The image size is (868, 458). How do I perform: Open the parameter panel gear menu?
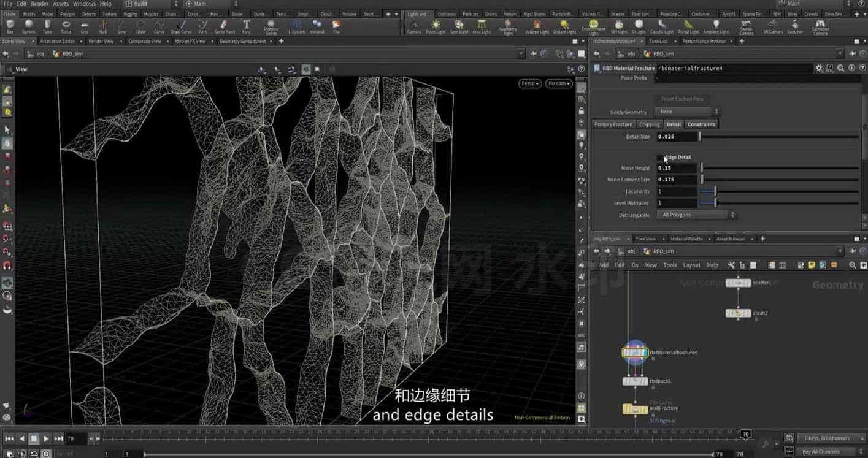pyautogui.click(x=819, y=68)
